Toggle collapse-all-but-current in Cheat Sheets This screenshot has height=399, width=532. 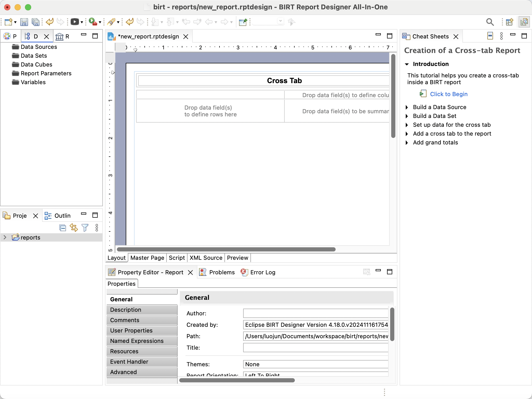click(490, 36)
